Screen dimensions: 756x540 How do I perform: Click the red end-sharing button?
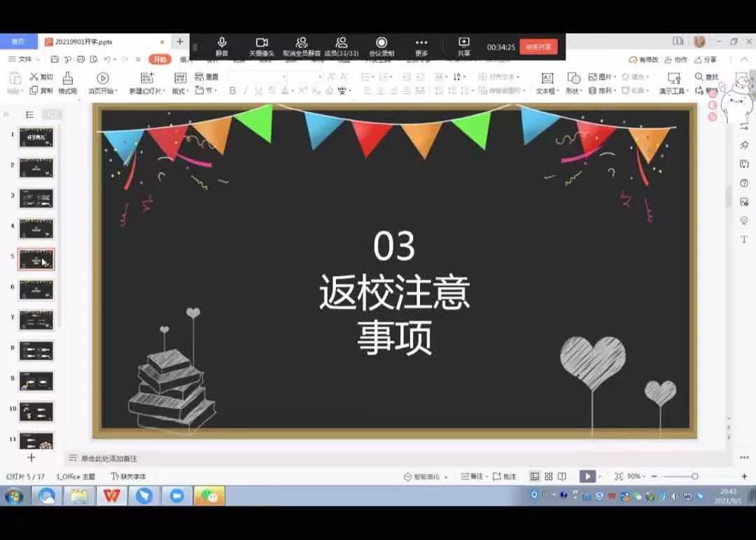coord(538,47)
